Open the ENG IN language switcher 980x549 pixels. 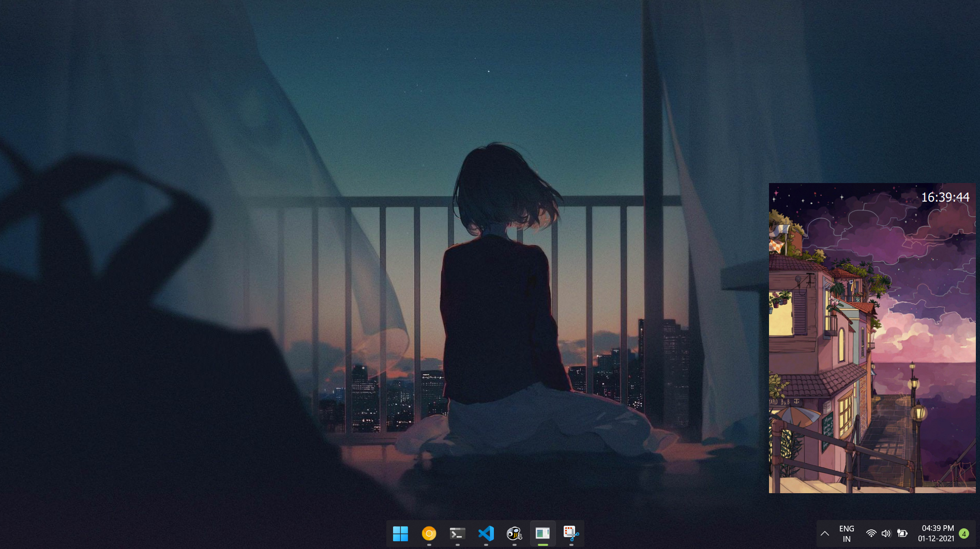pyautogui.click(x=847, y=533)
